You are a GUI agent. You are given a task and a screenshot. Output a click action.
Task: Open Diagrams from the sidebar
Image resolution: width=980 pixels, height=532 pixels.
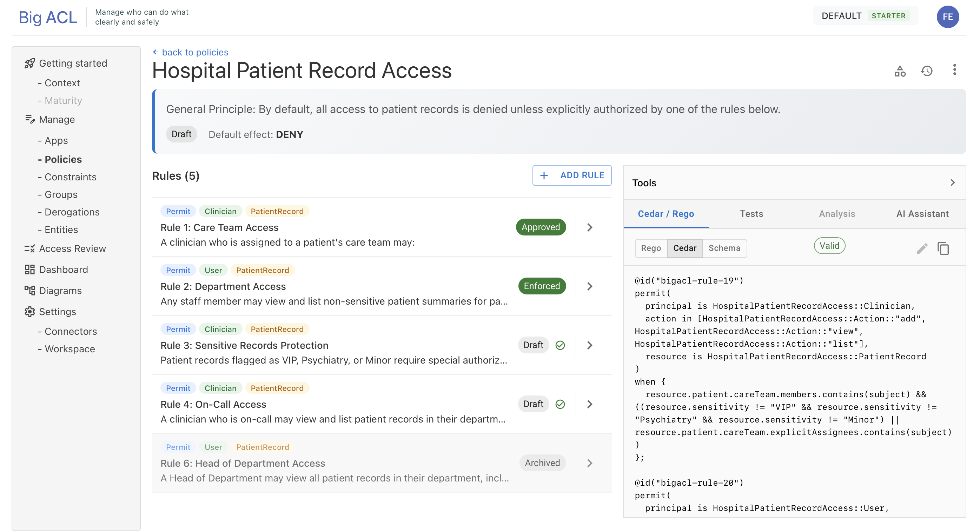click(x=60, y=291)
